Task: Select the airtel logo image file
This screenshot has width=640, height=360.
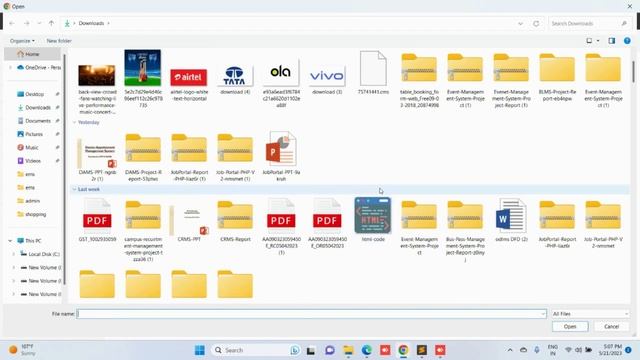Action: click(189, 78)
